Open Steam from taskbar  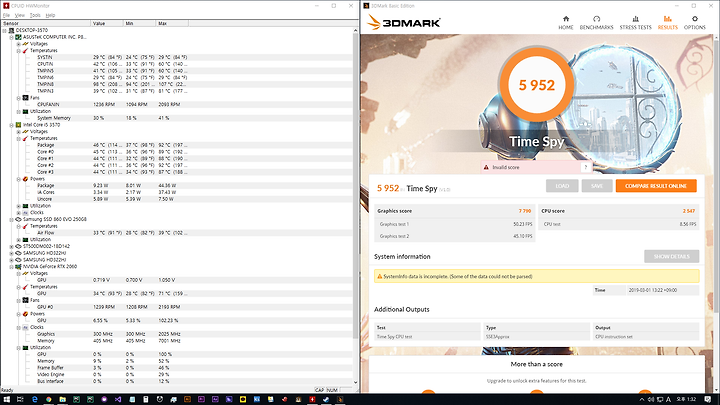pos(326,399)
